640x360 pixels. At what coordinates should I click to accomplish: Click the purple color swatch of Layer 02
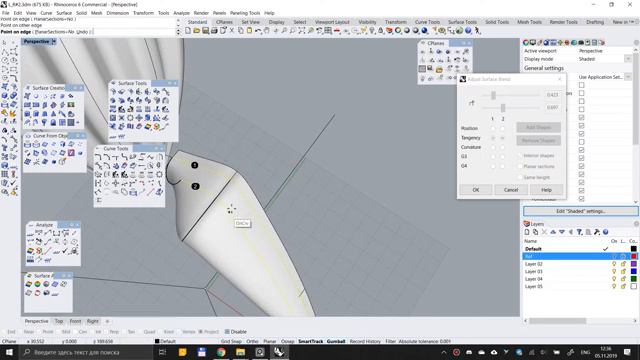pos(633,264)
